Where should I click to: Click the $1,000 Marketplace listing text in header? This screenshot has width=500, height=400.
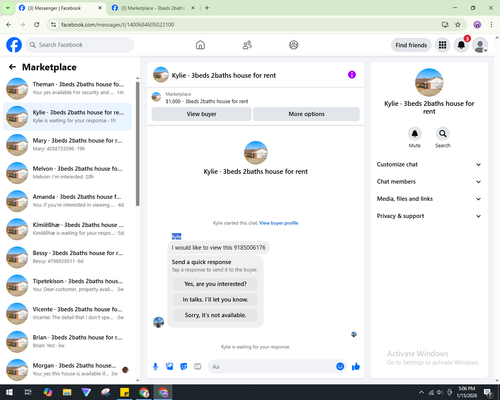coord(207,101)
